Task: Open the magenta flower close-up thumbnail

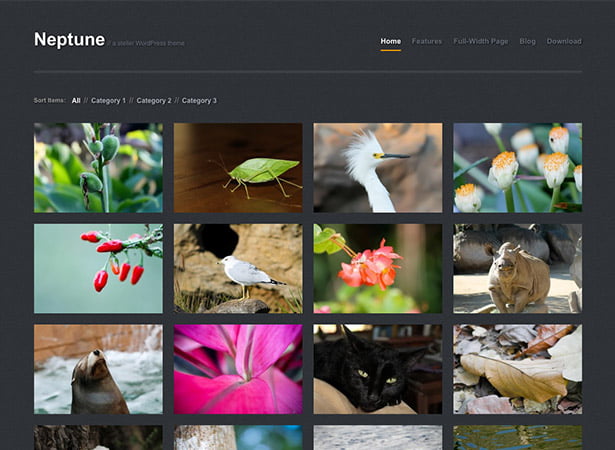Action: pyautogui.click(x=238, y=369)
